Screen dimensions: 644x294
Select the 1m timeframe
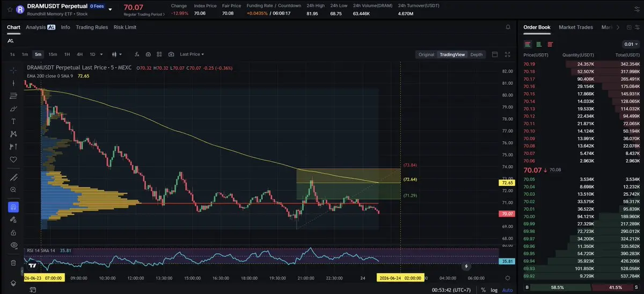[25, 54]
